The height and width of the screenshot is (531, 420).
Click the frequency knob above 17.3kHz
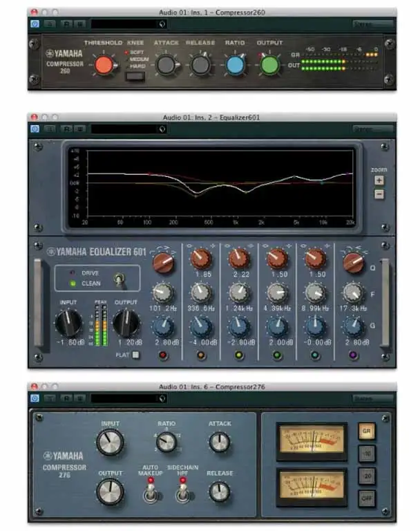click(353, 293)
